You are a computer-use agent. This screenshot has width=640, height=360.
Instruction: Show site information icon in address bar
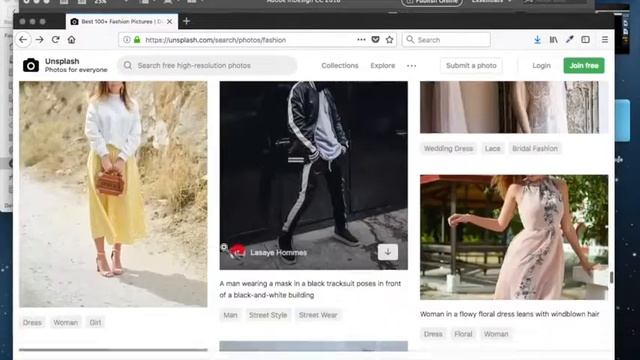click(127, 40)
